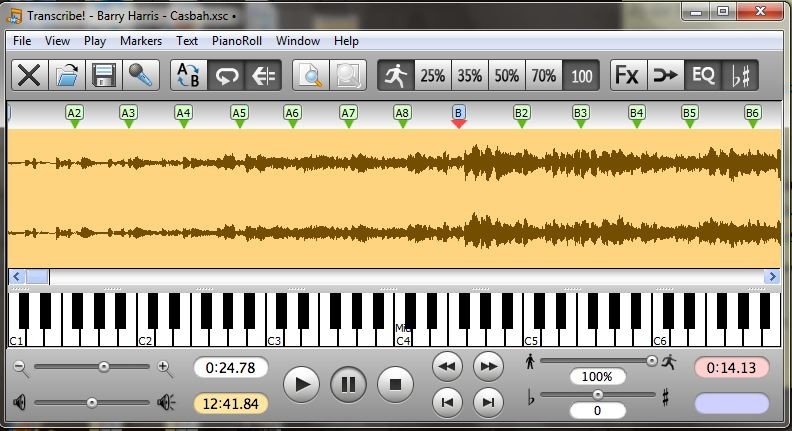792x431 pixels.
Task: Click the speed slider handle
Action: pyautogui.click(x=652, y=361)
